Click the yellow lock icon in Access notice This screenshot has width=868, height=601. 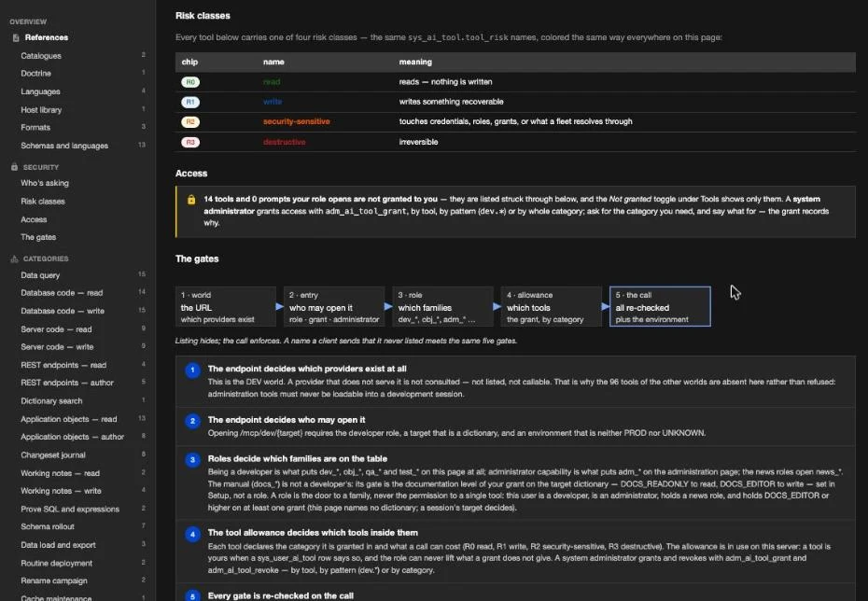(x=191, y=200)
